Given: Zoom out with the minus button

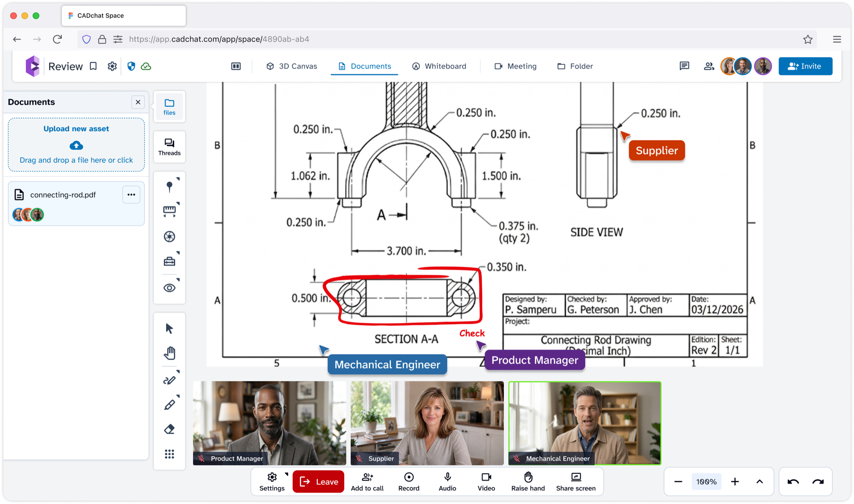Looking at the screenshot, I should click(678, 481).
